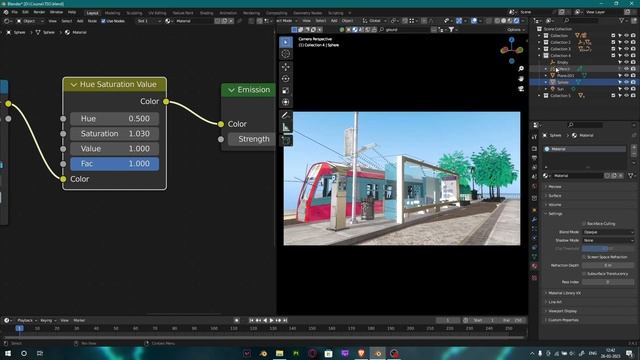The width and height of the screenshot is (640, 360).
Task: Toggle render camera icon for Plane.001
Action: 633,76
